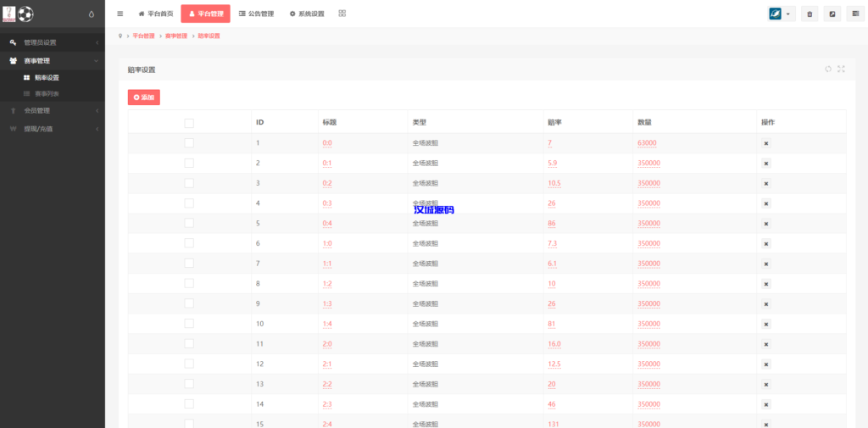Edit the odds value 10.5 in row 3
868x428 pixels.
coord(554,183)
